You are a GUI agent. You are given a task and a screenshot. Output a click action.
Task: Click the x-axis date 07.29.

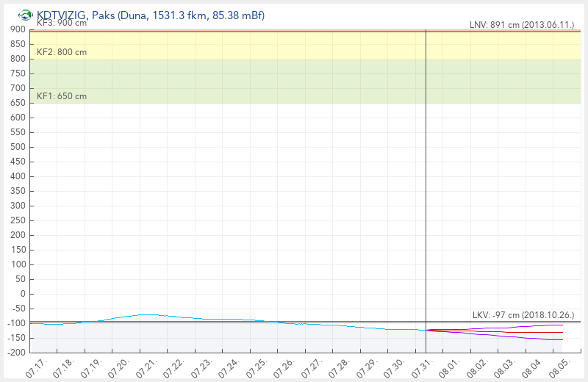pos(367,367)
